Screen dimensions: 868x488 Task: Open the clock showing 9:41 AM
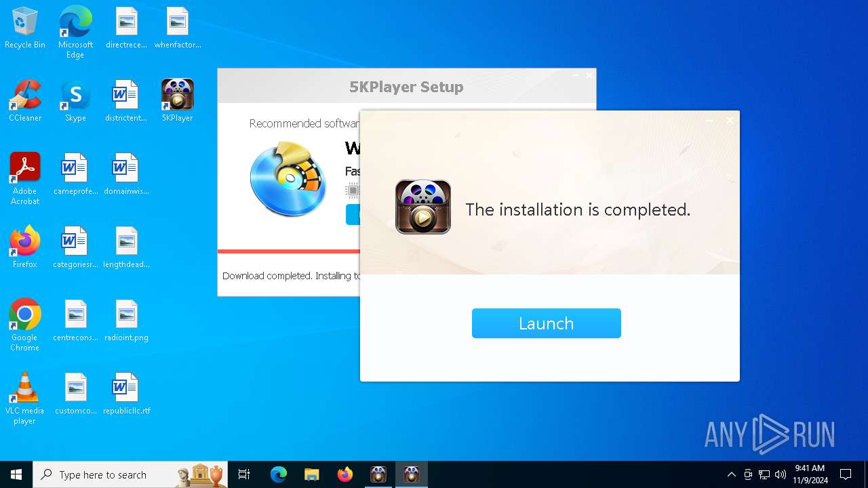pos(810,474)
